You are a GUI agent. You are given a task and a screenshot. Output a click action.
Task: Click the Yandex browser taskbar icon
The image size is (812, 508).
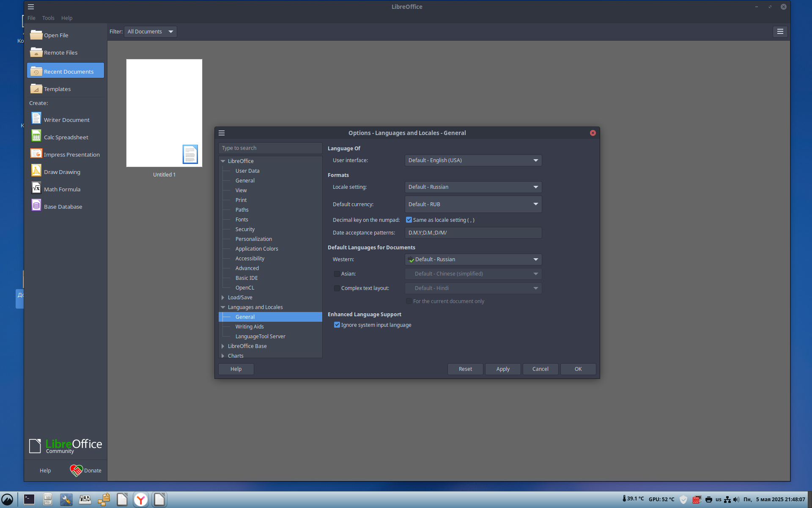point(141,500)
